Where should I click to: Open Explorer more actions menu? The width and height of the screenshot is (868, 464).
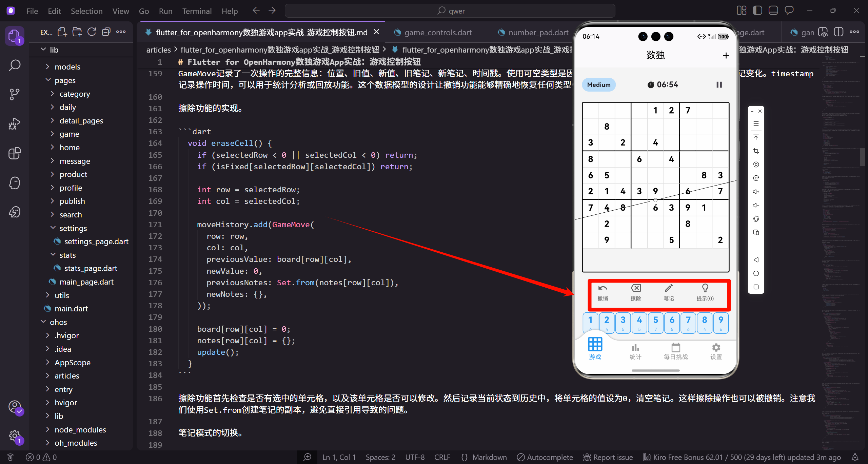click(121, 32)
